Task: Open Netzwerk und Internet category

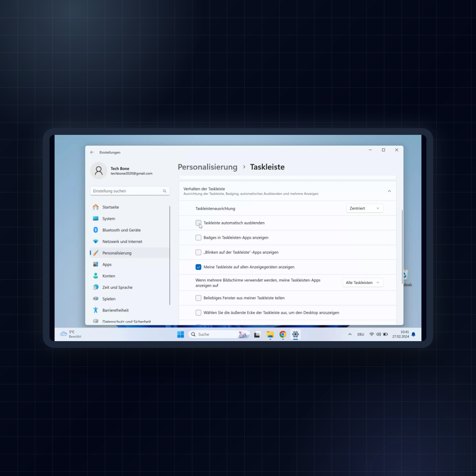Action: (x=130, y=242)
